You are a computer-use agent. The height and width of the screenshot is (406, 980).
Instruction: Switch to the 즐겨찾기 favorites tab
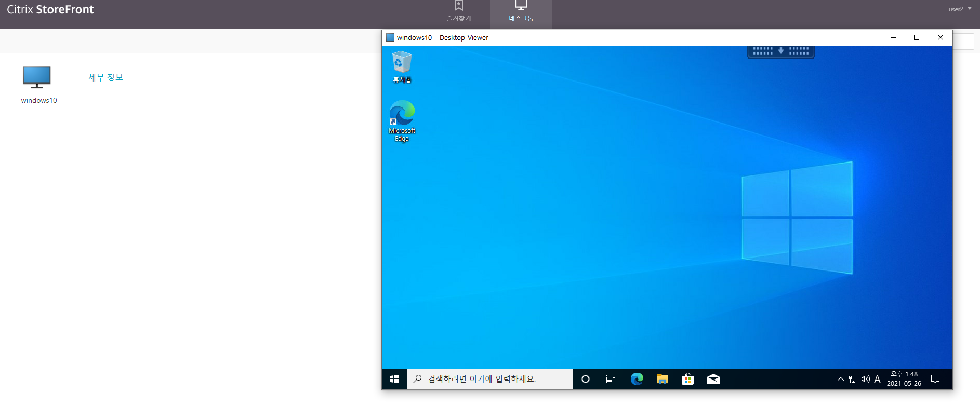[459, 12]
